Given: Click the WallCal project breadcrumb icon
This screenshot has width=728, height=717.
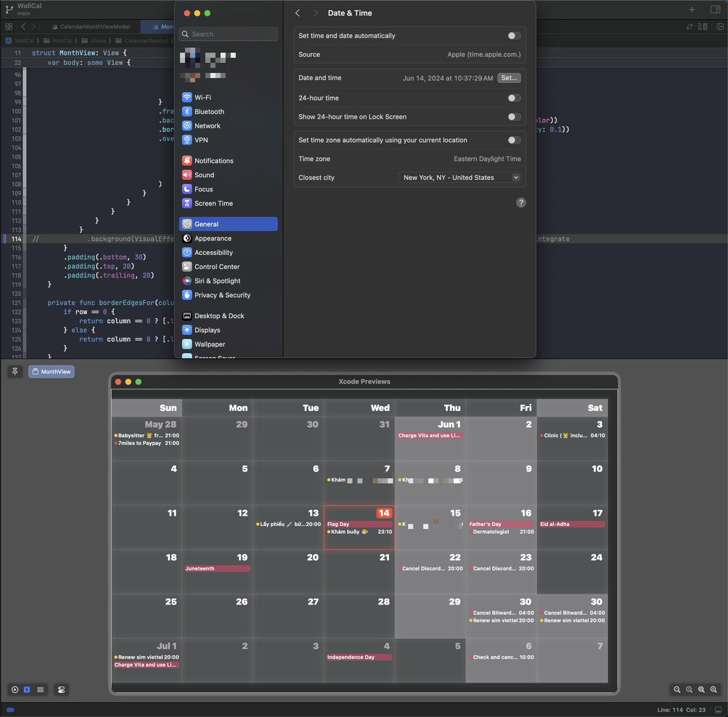Looking at the screenshot, I should (x=8, y=41).
